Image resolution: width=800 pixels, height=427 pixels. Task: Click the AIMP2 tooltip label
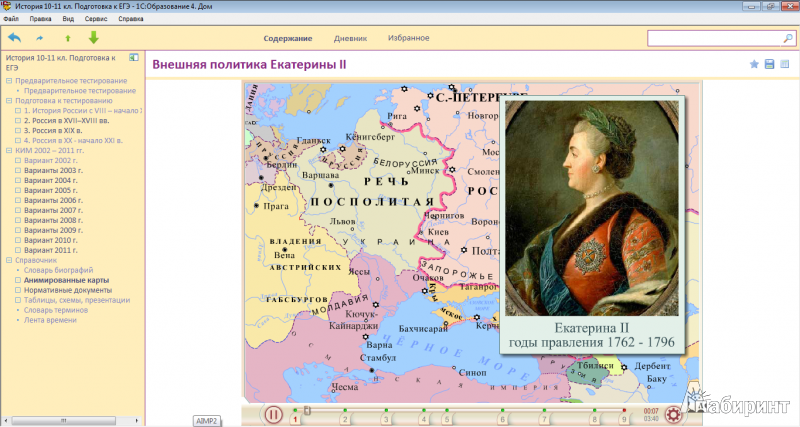point(207,421)
